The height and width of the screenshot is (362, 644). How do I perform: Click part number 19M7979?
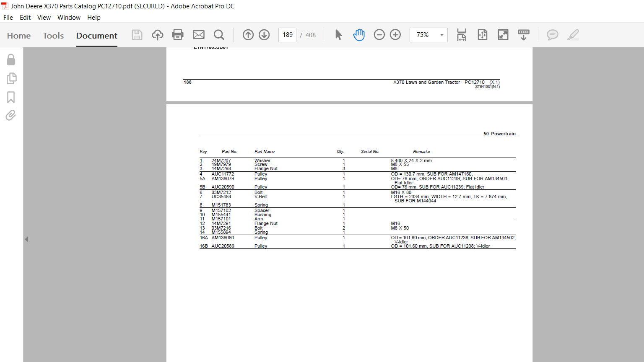tap(221, 164)
